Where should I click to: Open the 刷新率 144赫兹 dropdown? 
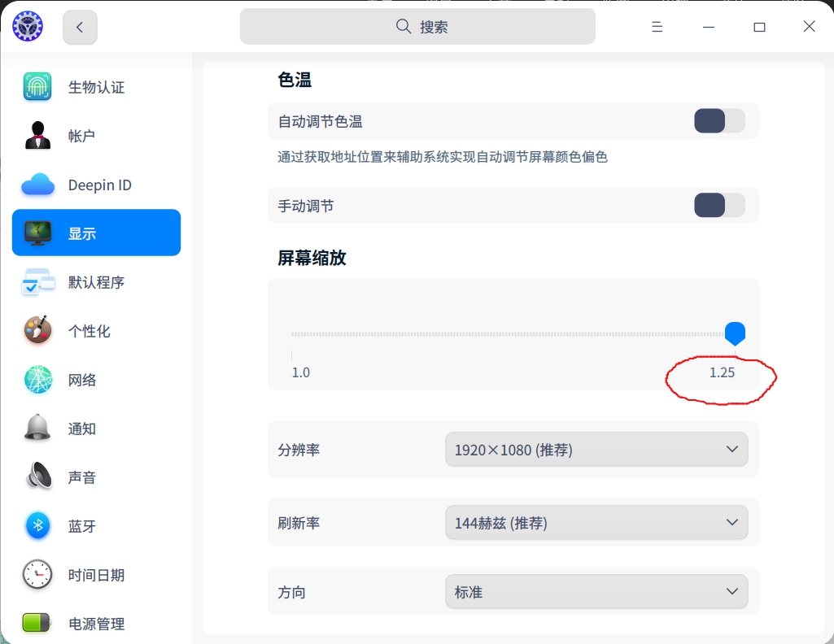[596, 523]
